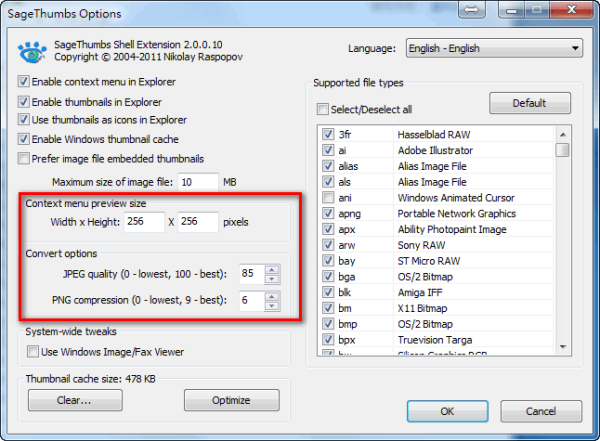Click the Cancel button

[x=541, y=412]
